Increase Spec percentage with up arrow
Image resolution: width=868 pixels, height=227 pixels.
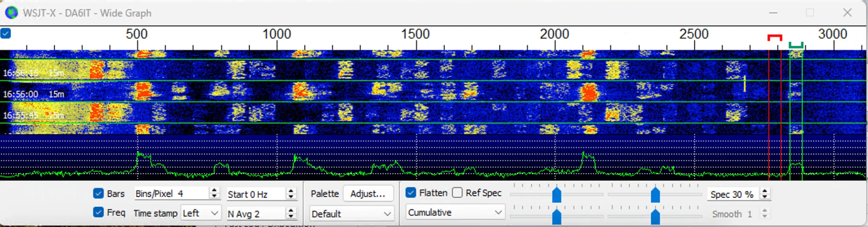click(765, 191)
